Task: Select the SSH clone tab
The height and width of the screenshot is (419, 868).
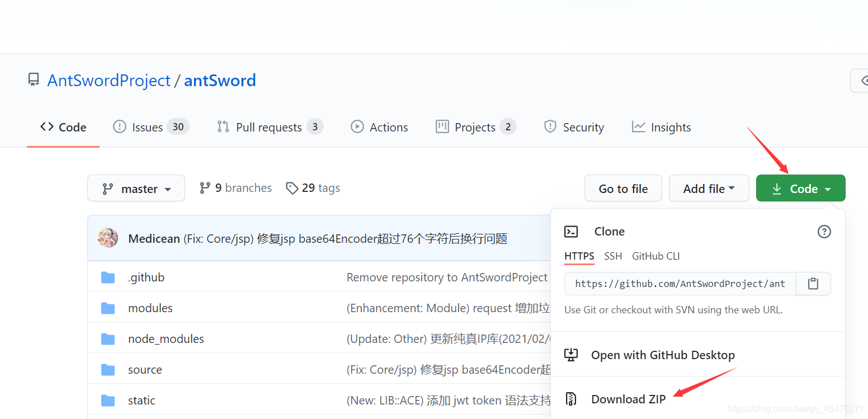Action: 613,256
